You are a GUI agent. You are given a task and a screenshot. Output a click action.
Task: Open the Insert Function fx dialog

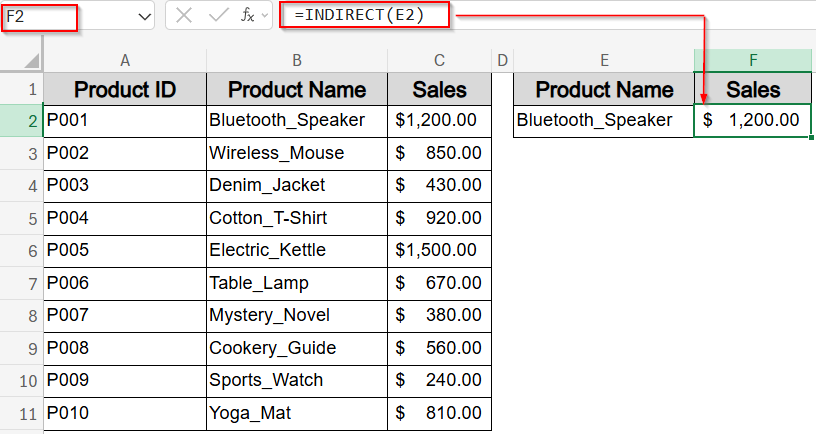click(247, 15)
